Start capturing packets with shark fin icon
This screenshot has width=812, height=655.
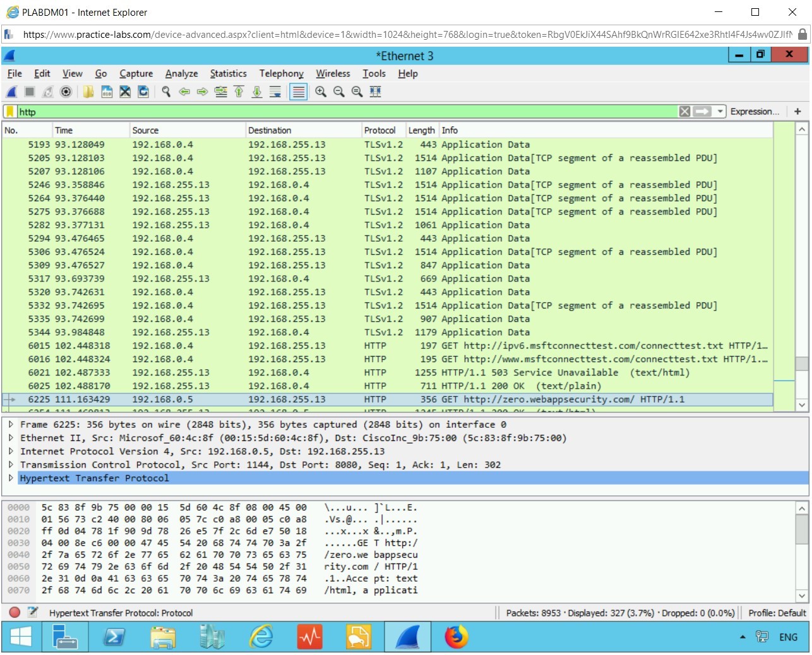click(x=12, y=92)
